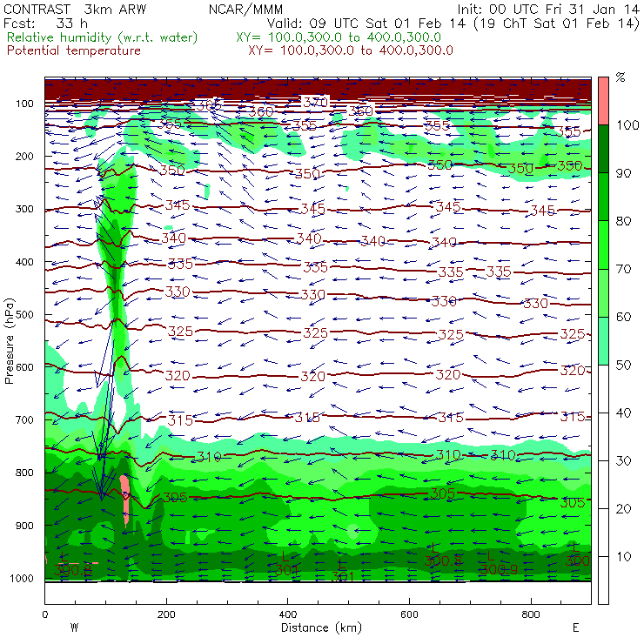Select the "300.9" low-value label near the surface
This screenshot has height=644, width=644.
(498, 569)
